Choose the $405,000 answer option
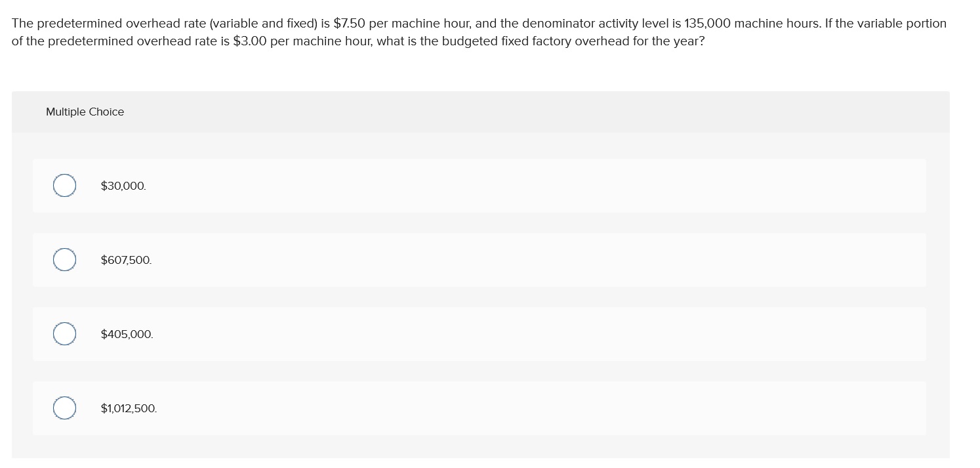 click(127, 334)
